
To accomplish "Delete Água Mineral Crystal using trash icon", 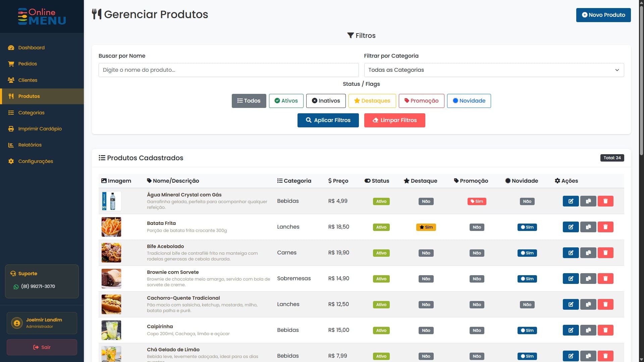I will point(606,201).
